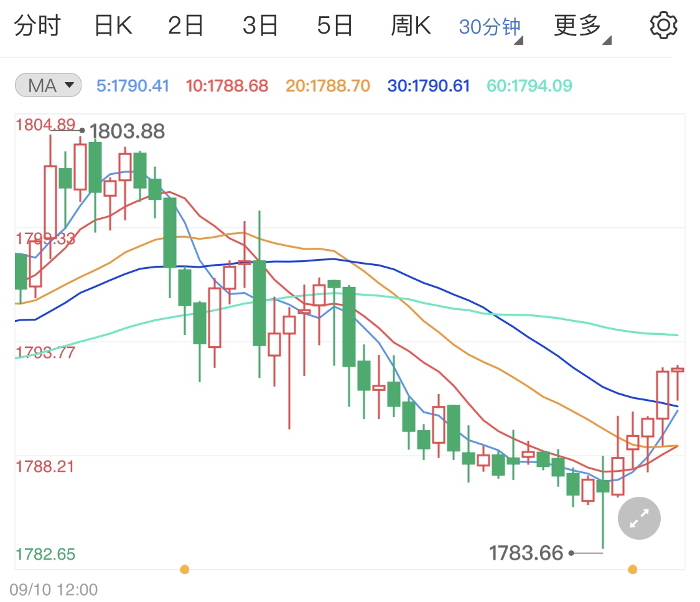
Task: Open the 5日 chart view
Action: [335, 25]
